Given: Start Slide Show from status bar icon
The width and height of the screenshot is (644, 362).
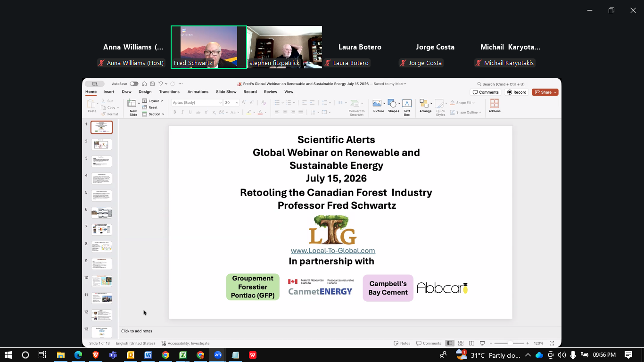Looking at the screenshot, I should tap(482, 343).
